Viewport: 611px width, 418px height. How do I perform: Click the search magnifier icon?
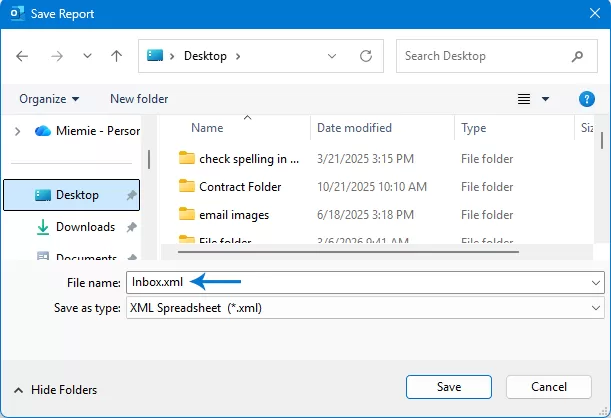tap(577, 56)
